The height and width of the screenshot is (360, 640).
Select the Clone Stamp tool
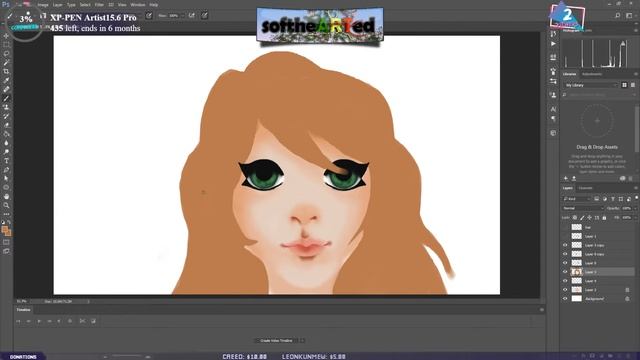(x=6, y=107)
